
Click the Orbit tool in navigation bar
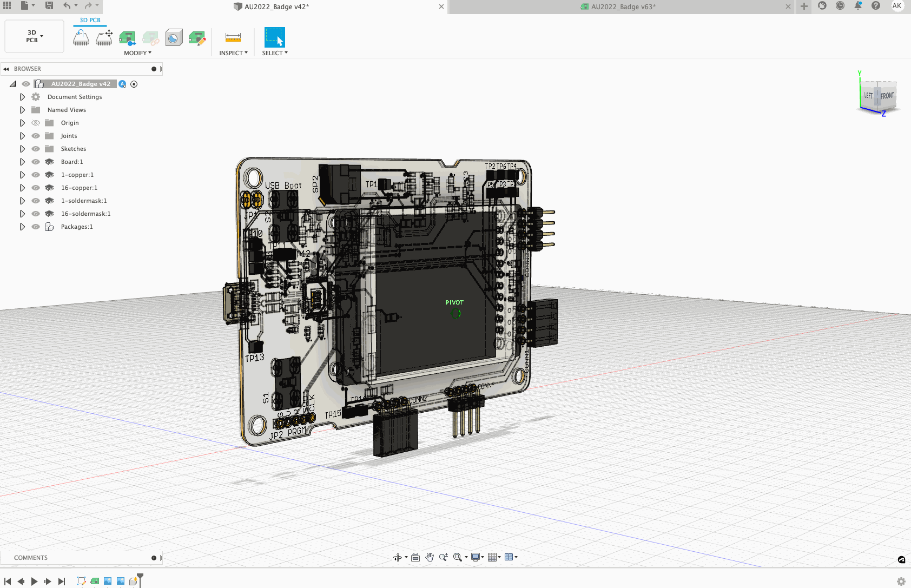(x=398, y=557)
